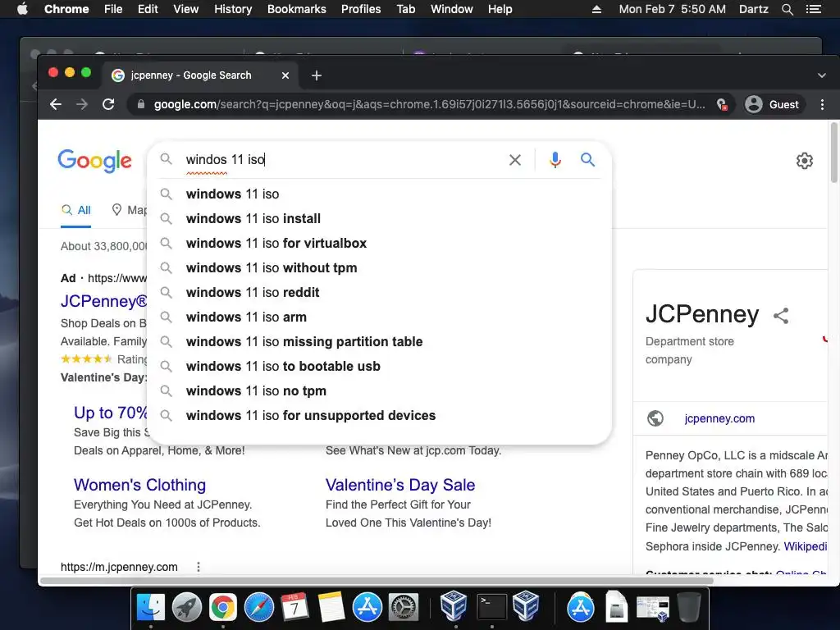Reload the page

click(109, 104)
